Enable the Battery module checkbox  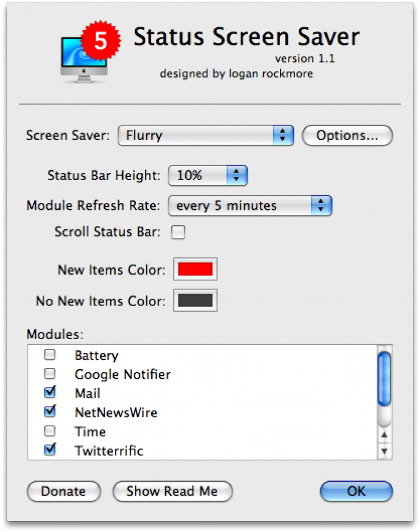50,355
